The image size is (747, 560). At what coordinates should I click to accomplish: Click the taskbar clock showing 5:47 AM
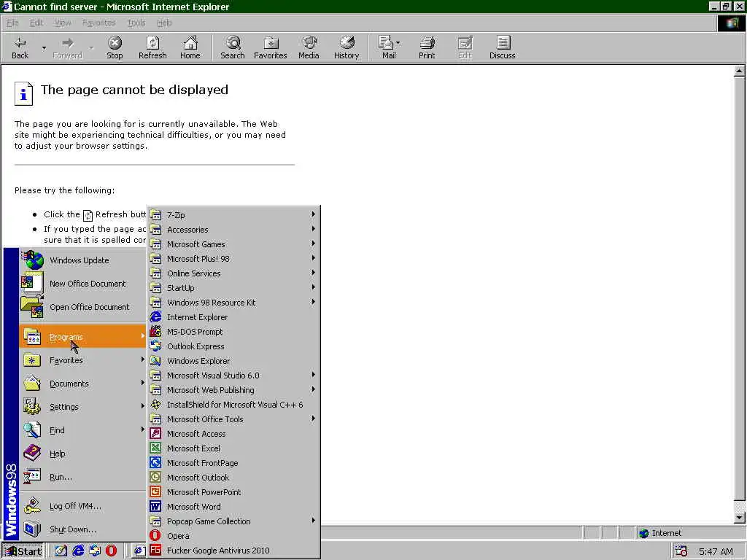pos(716,551)
